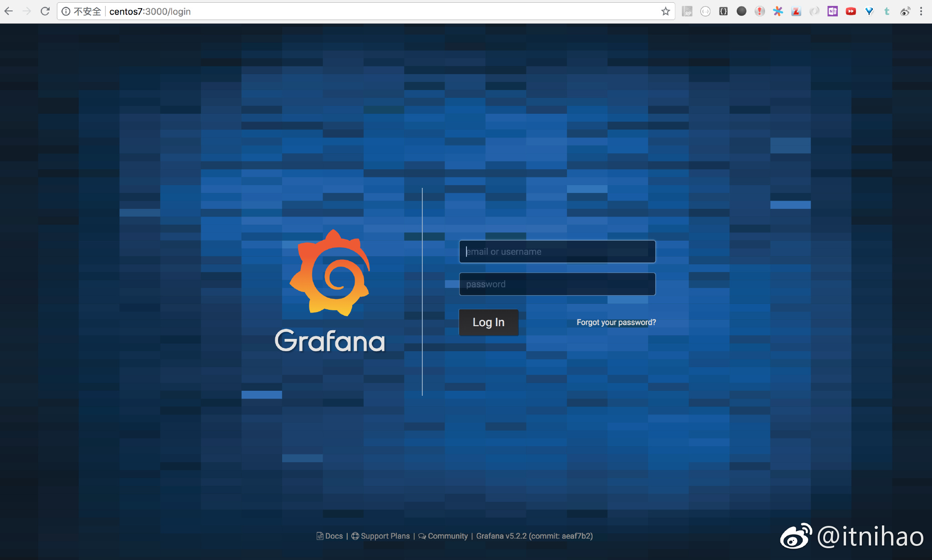Open the Support Plans footer link

380,536
